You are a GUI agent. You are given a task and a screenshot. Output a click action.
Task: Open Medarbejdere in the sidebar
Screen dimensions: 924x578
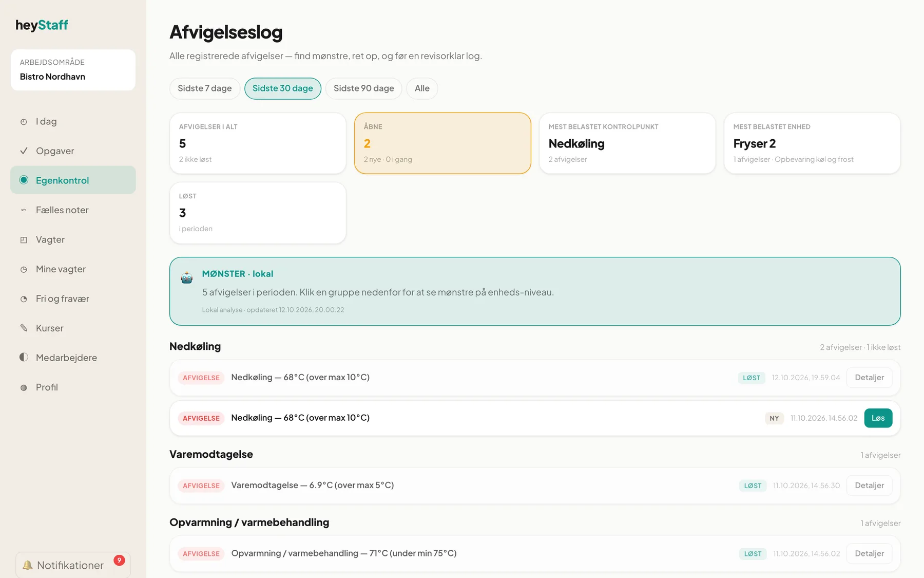[73, 358]
